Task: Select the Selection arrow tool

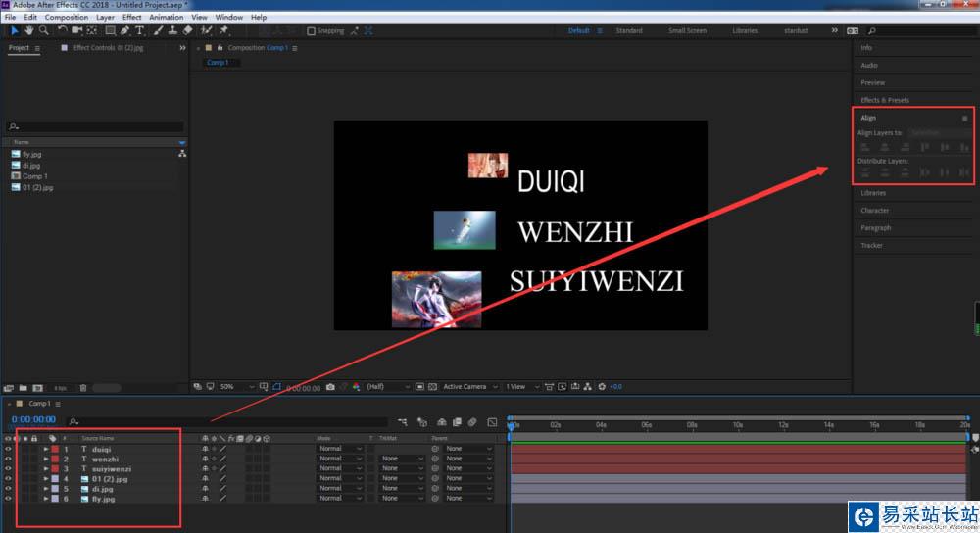Action: click(15, 30)
